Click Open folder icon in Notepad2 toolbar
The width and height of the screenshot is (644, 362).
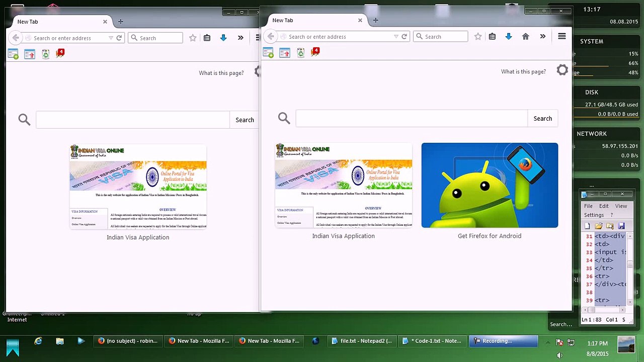[x=599, y=226]
